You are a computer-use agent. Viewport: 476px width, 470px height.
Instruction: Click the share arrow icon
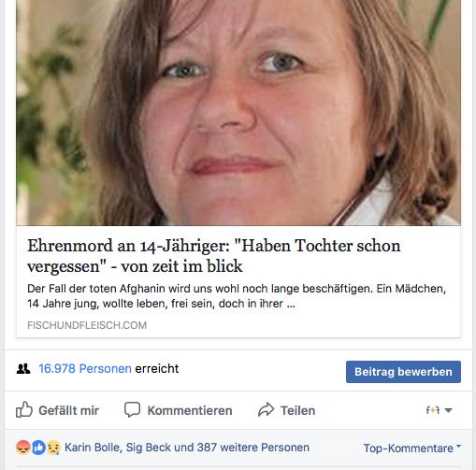tap(266, 409)
